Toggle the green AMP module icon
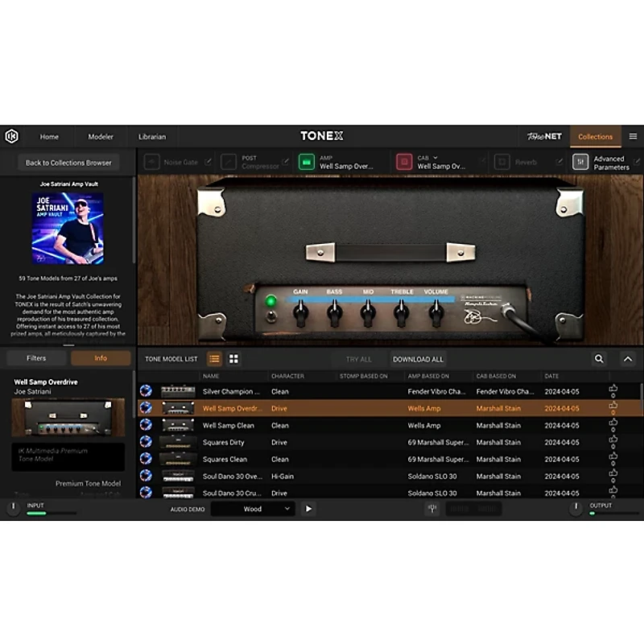The height and width of the screenshot is (644, 644). tap(307, 162)
